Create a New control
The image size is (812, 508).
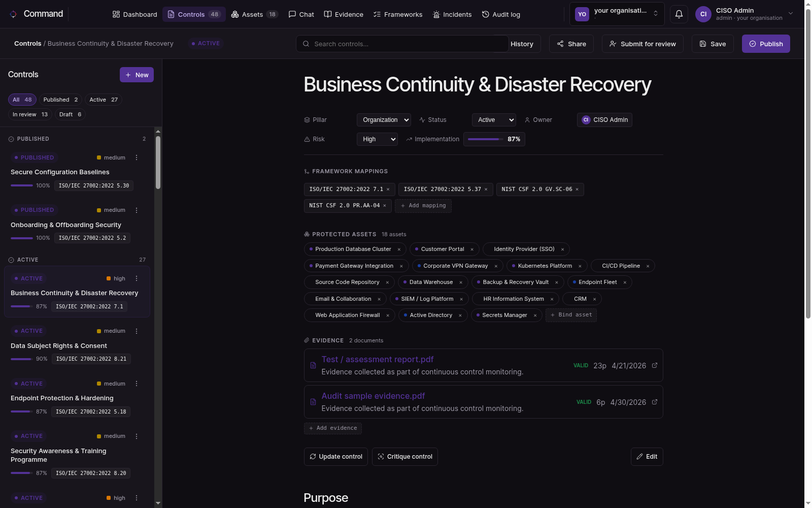coord(137,75)
